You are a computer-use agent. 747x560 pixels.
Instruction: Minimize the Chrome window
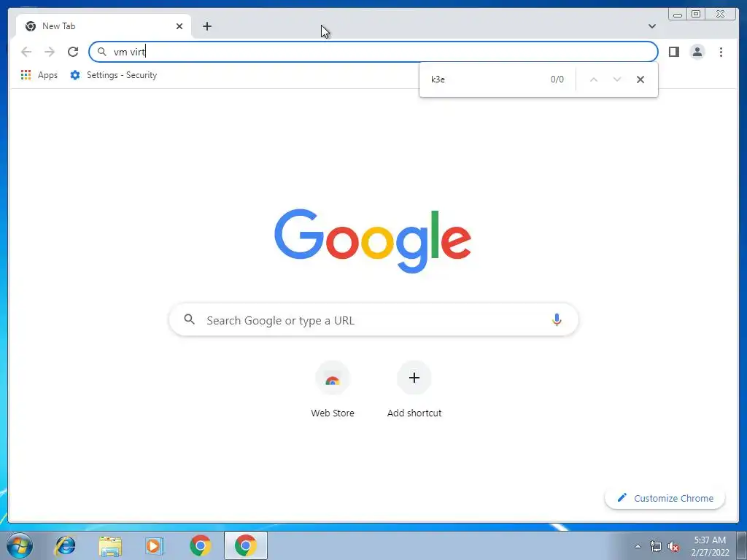[x=678, y=14]
